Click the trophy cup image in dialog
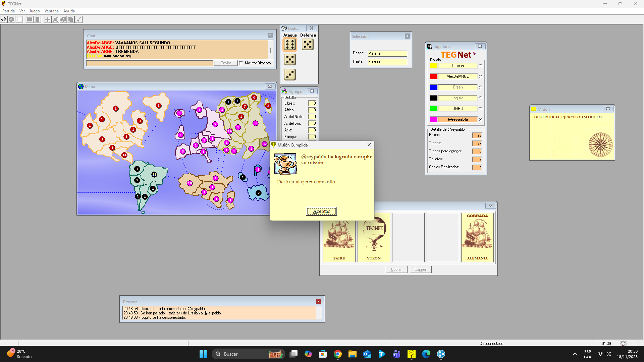644x362 pixels. pos(285,164)
